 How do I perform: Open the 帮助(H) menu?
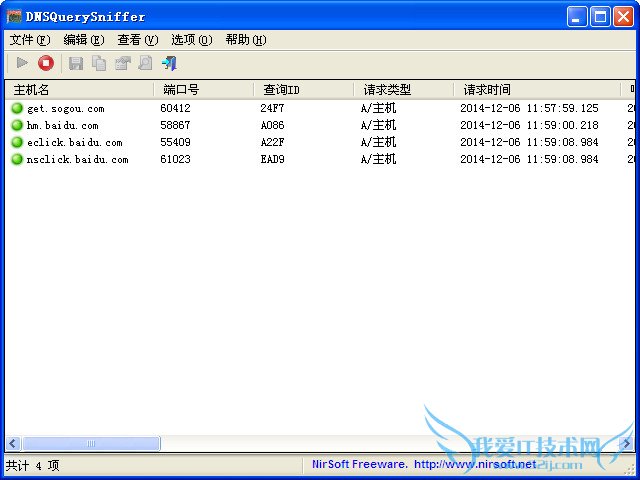coord(245,40)
